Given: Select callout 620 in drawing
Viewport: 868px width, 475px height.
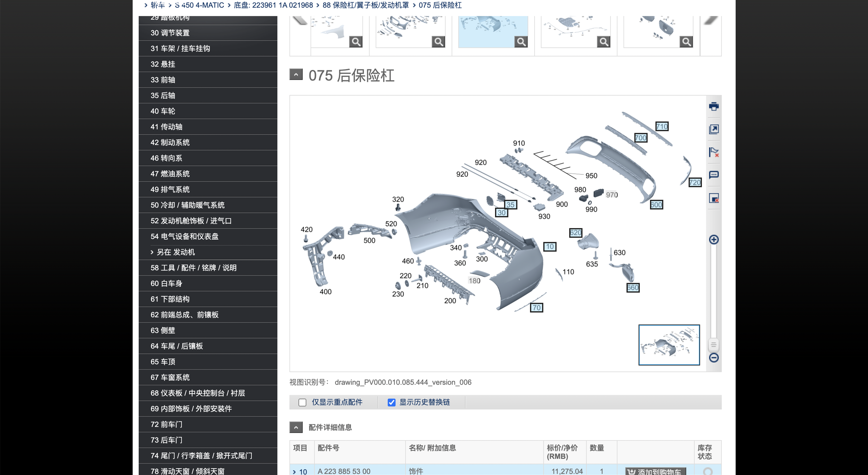Looking at the screenshot, I should [x=576, y=233].
